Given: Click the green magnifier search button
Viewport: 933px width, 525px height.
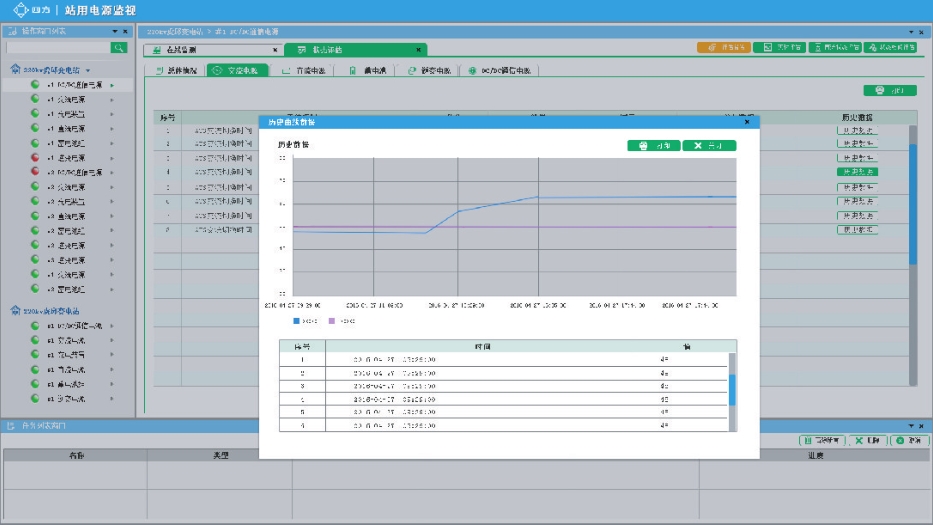Looking at the screenshot, I should coord(119,47).
